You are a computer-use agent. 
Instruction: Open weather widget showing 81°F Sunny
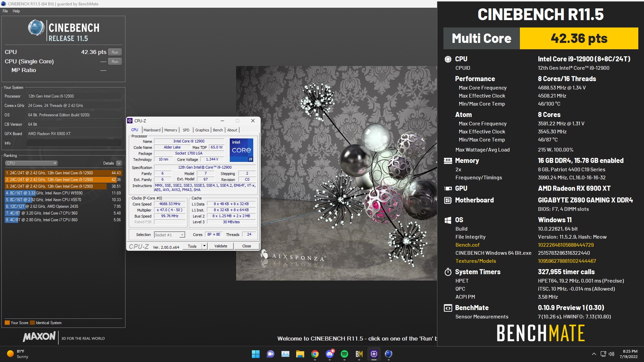click(17, 354)
